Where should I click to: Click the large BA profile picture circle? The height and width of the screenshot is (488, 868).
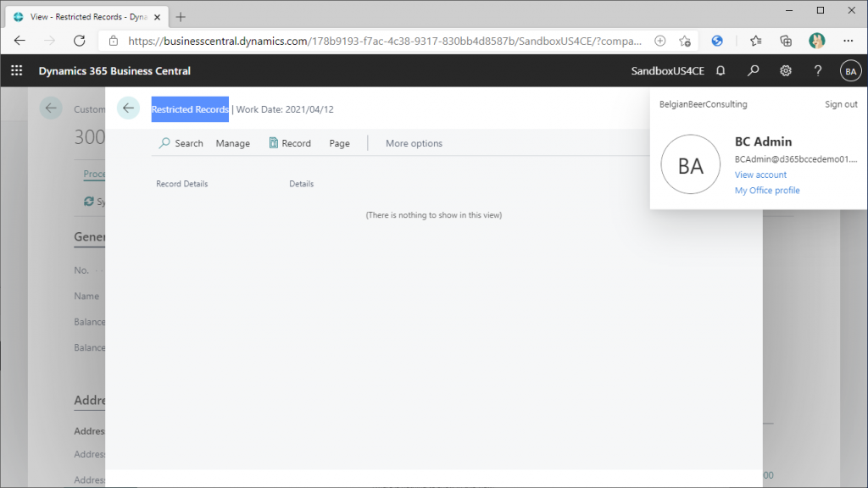tap(690, 164)
